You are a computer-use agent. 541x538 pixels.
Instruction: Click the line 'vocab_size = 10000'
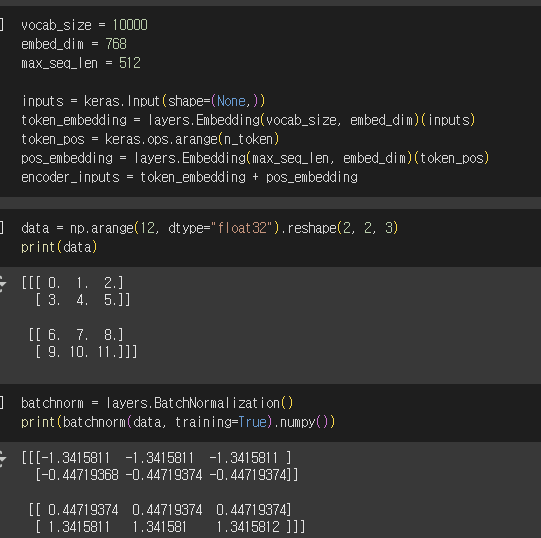click(x=85, y=25)
